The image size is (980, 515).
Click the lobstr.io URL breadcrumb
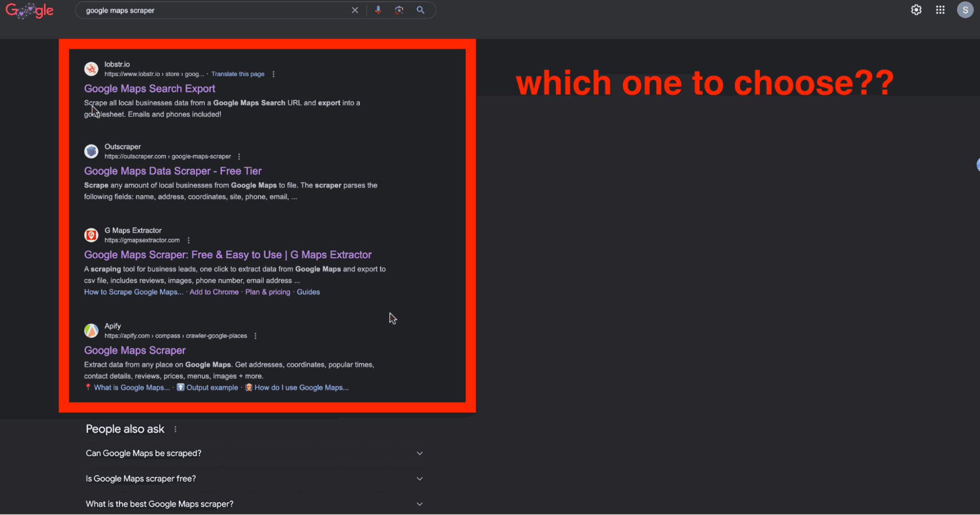click(x=154, y=74)
